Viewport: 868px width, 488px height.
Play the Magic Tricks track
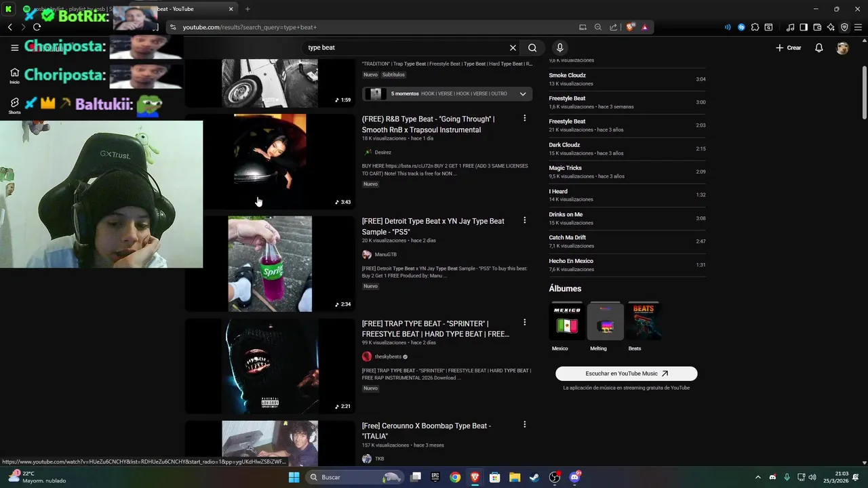click(x=627, y=172)
